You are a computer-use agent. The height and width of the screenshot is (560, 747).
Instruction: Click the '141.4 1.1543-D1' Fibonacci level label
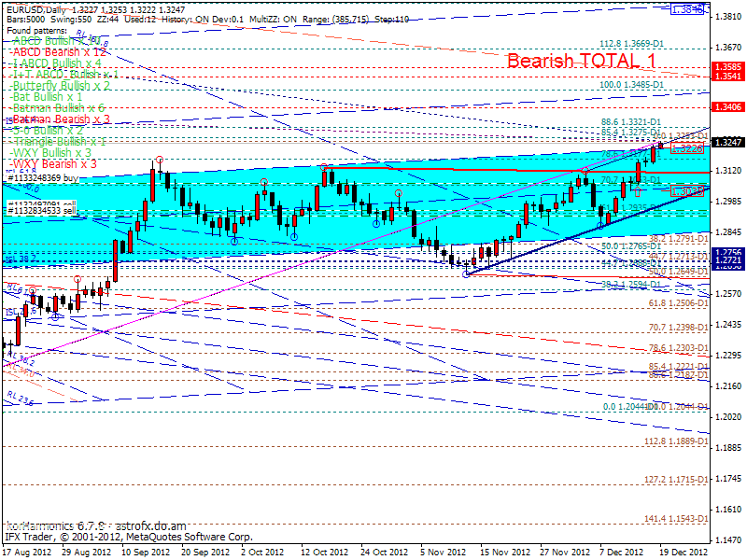click(x=676, y=518)
